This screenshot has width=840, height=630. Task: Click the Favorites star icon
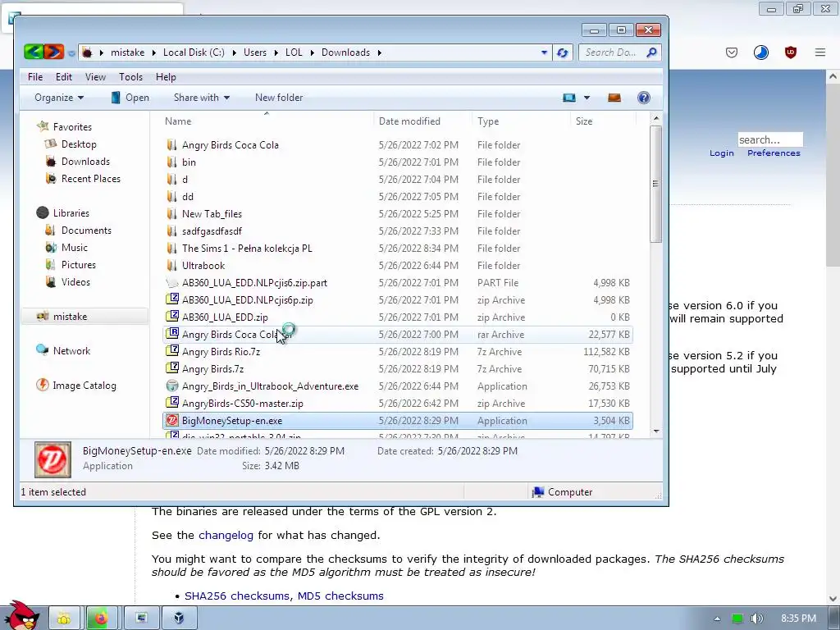pos(43,126)
